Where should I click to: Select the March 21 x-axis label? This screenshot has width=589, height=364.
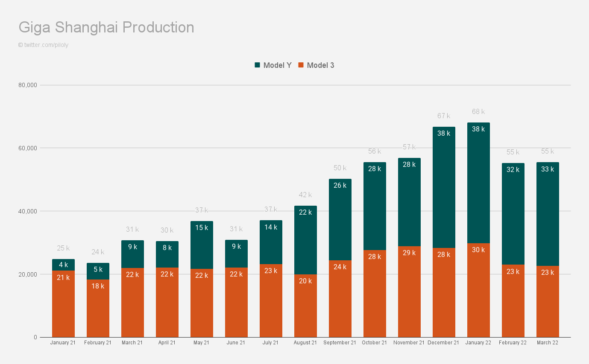click(132, 343)
